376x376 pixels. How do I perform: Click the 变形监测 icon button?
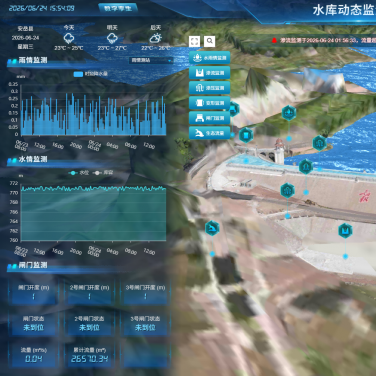coord(210,103)
